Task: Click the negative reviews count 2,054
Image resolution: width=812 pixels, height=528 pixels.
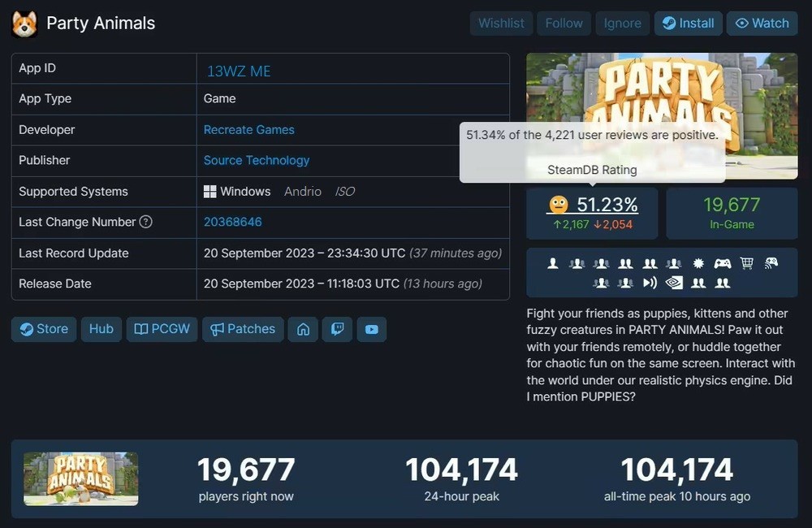Action: (x=613, y=224)
